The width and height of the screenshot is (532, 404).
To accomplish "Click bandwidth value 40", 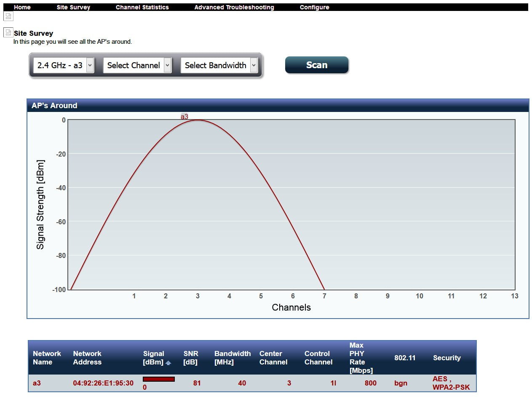I will (242, 383).
